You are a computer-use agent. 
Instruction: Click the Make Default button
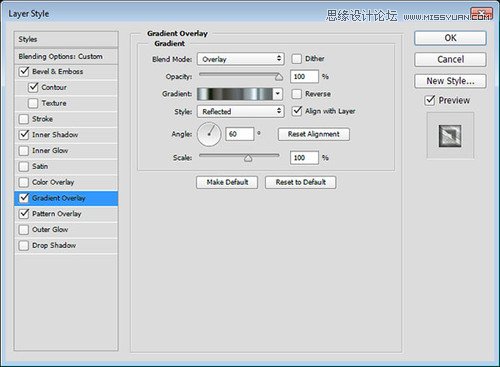point(227,182)
